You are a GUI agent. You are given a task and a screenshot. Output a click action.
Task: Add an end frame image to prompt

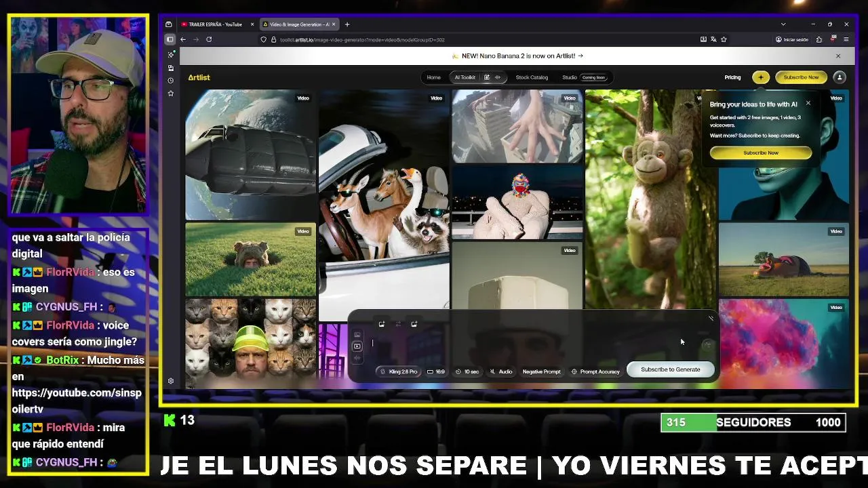pos(414,324)
